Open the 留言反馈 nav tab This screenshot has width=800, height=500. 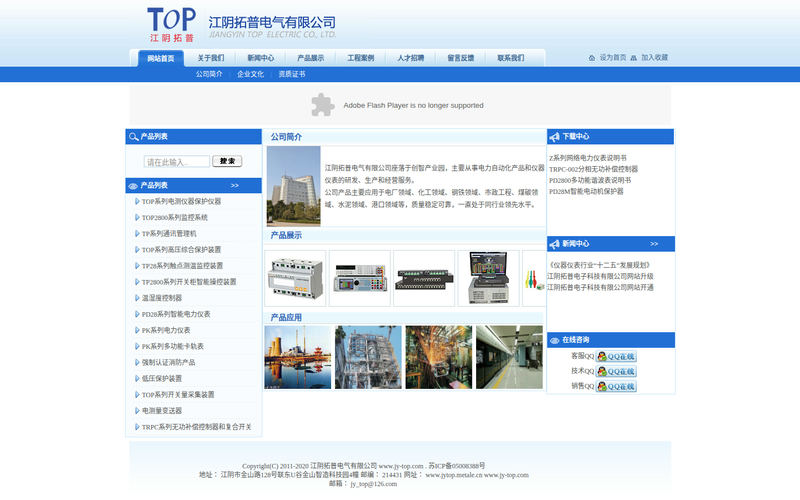click(461, 58)
